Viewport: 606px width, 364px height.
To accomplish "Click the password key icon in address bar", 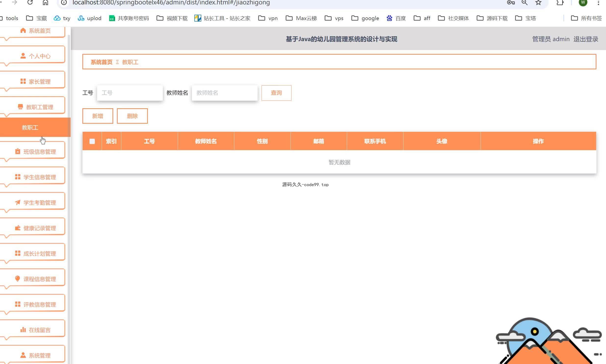I will click(x=511, y=2).
